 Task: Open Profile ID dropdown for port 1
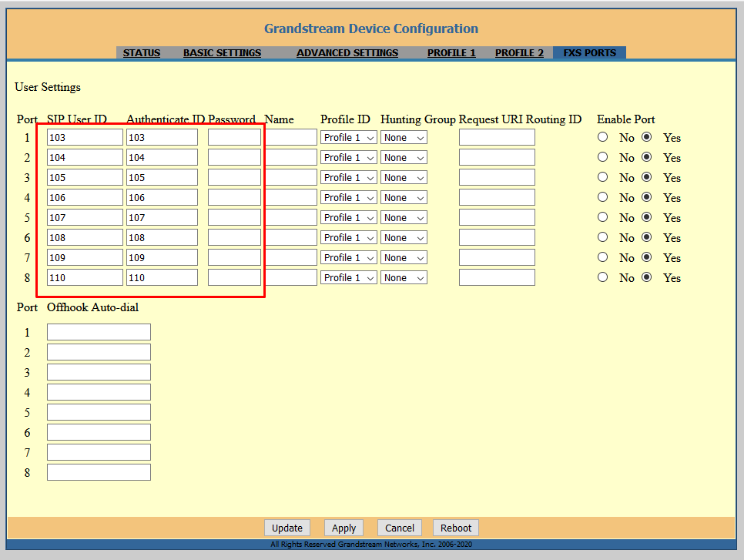point(348,138)
